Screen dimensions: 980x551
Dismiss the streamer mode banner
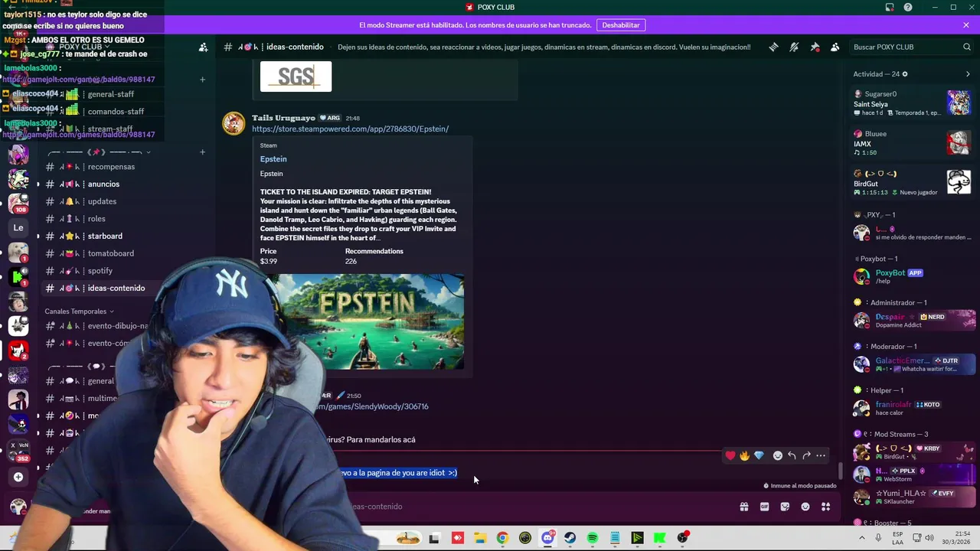coord(966,25)
